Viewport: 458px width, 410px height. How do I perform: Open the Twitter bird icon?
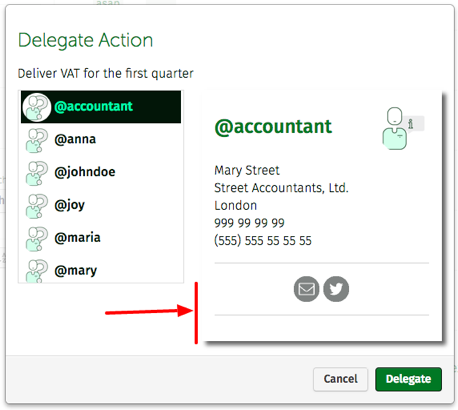tap(336, 289)
